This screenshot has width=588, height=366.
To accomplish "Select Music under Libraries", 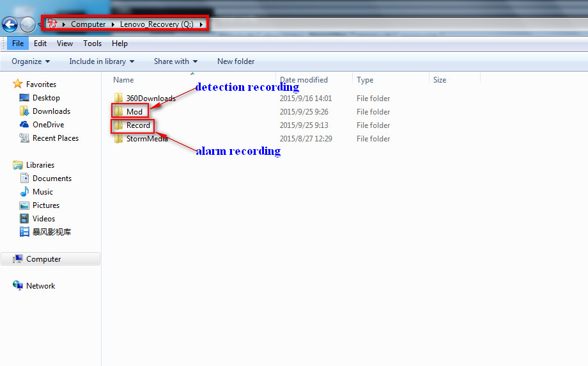I will click(43, 192).
